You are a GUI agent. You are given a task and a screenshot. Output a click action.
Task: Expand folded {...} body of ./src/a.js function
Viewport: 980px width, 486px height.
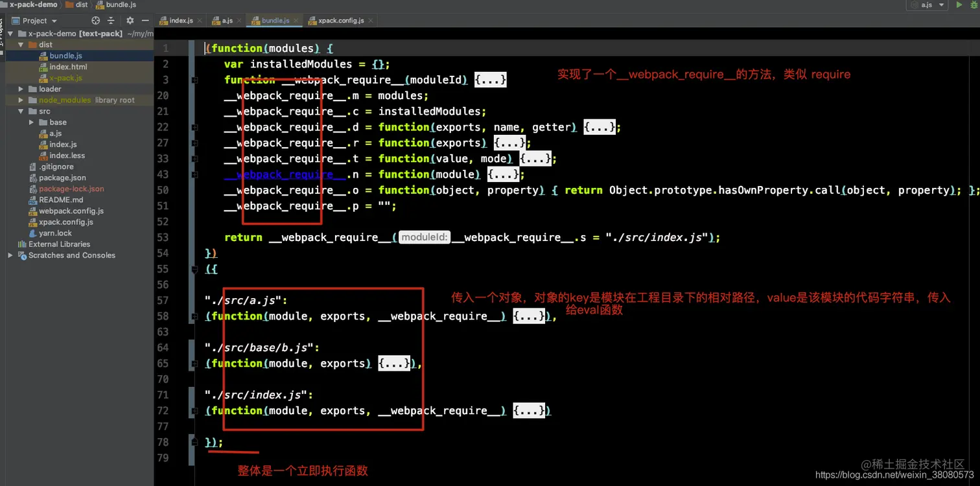(529, 316)
